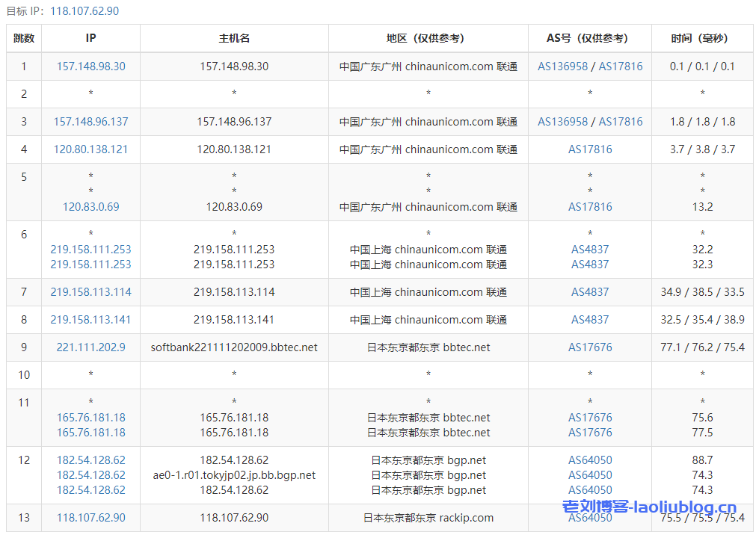756x535 pixels.
Task: Click the first 219.158.111.253 link in hop 6
Action: click(90, 249)
